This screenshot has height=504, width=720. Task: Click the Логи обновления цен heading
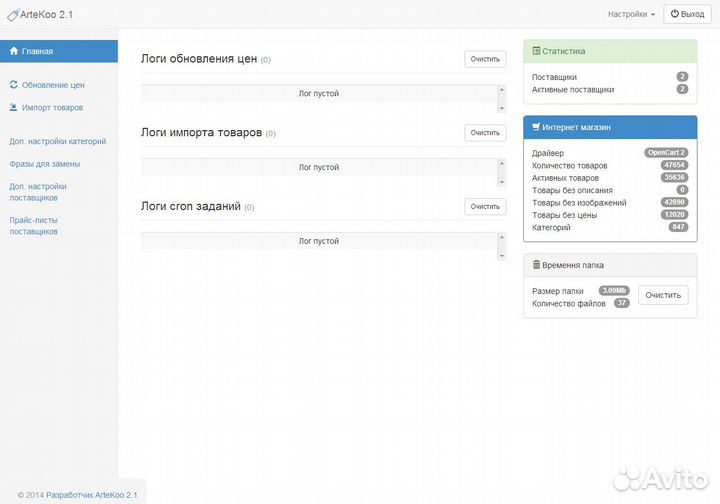point(199,59)
